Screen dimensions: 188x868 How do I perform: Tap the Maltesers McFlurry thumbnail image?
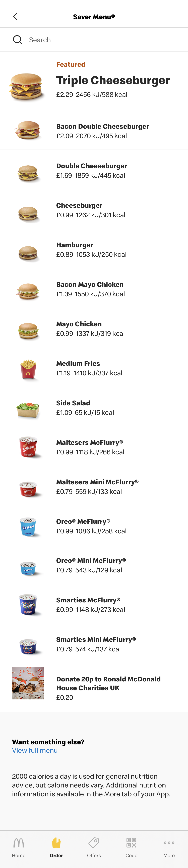pyautogui.click(x=28, y=446)
